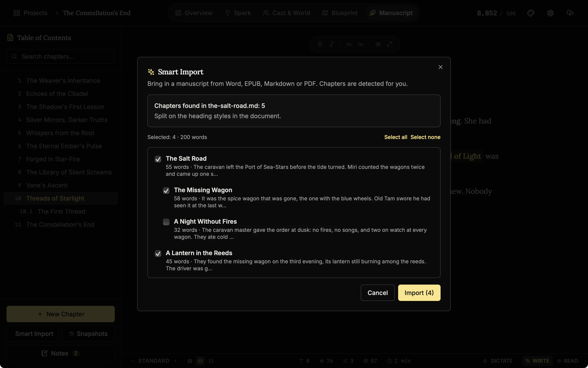This screenshot has width=588, height=368.
Task: Select chapter Whispers from the Root
Action: coord(60,133)
